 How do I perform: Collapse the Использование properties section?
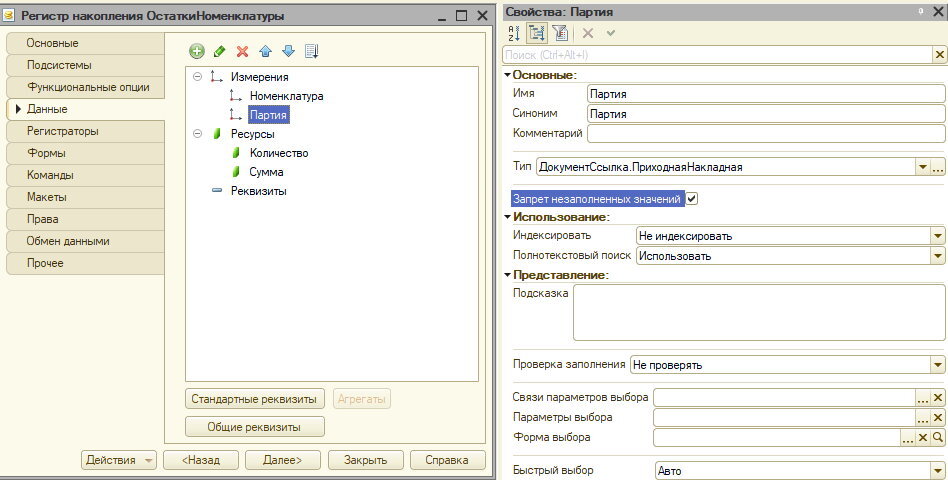[x=507, y=216]
